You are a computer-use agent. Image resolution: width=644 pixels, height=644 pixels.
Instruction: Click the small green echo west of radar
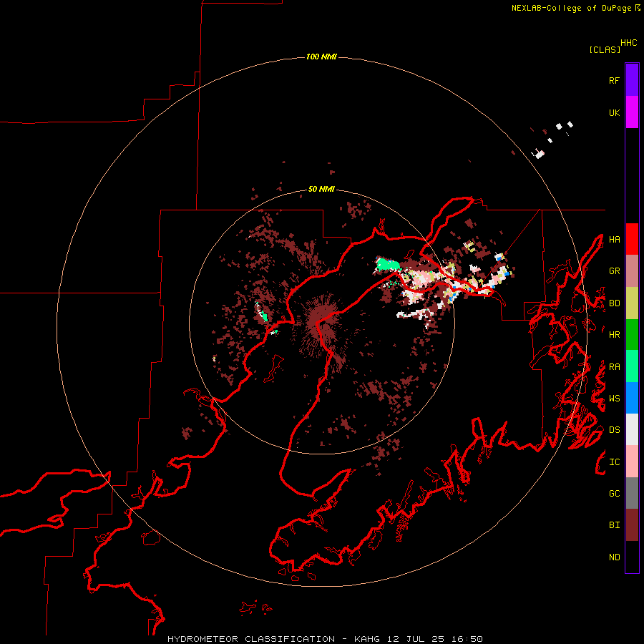[263, 314]
